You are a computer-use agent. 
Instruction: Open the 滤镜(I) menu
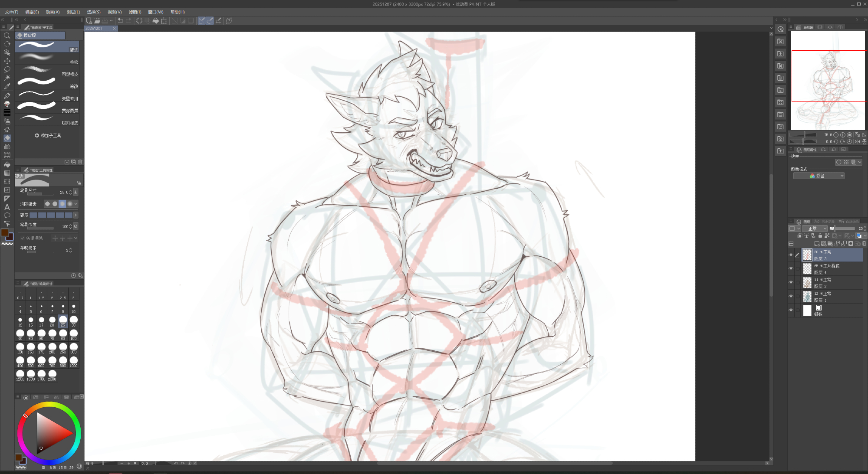(x=135, y=12)
